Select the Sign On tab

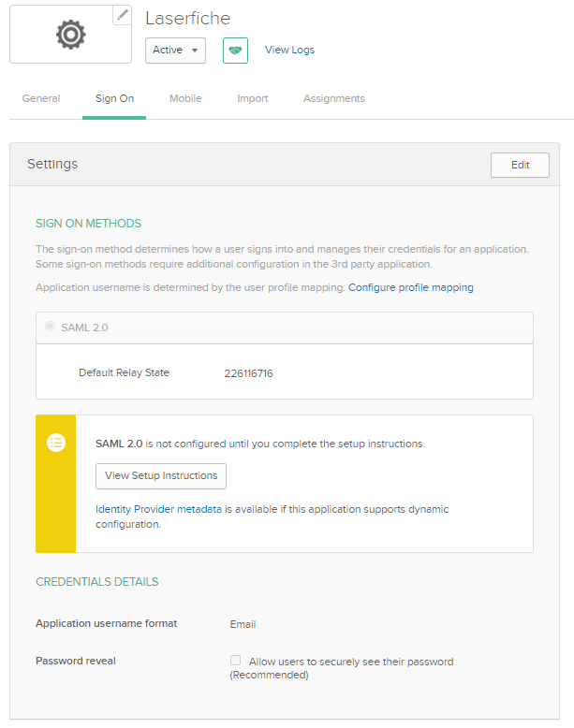point(114,99)
